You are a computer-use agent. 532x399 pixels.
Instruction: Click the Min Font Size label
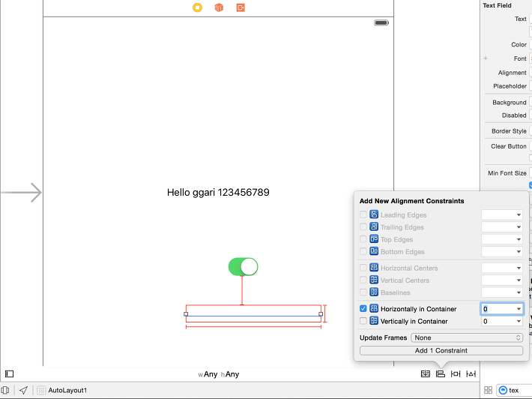coord(507,173)
